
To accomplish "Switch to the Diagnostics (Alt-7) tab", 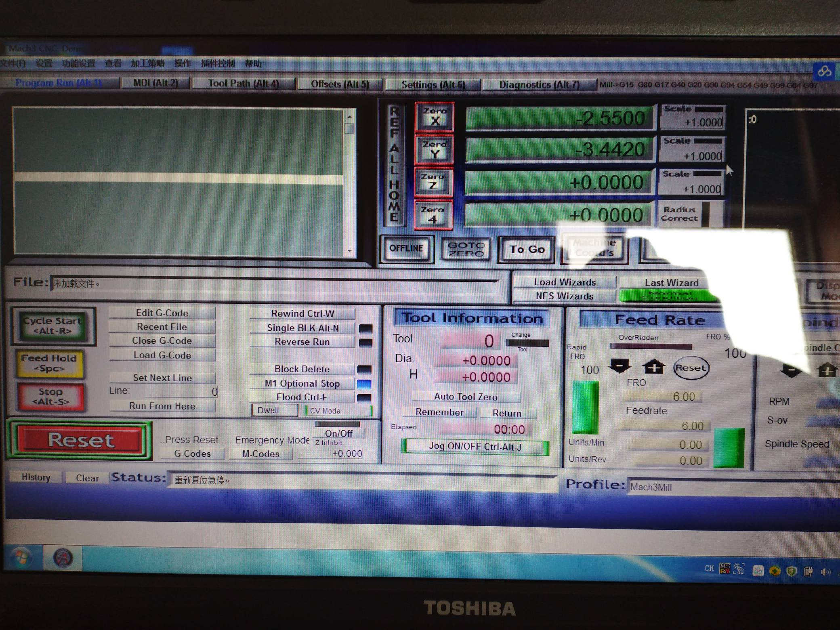I will click(x=540, y=85).
